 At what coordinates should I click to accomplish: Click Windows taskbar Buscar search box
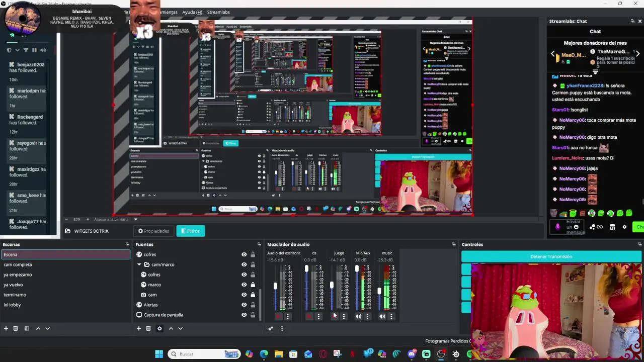point(204,354)
